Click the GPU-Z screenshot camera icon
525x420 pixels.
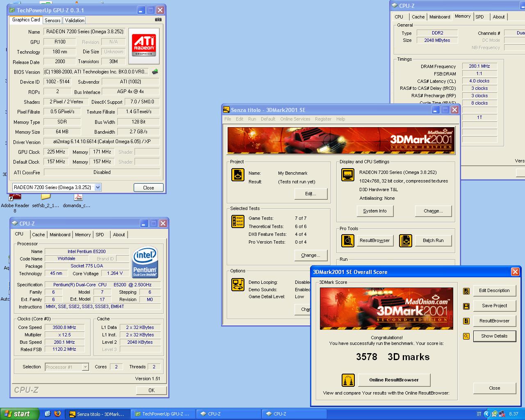(158, 19)
